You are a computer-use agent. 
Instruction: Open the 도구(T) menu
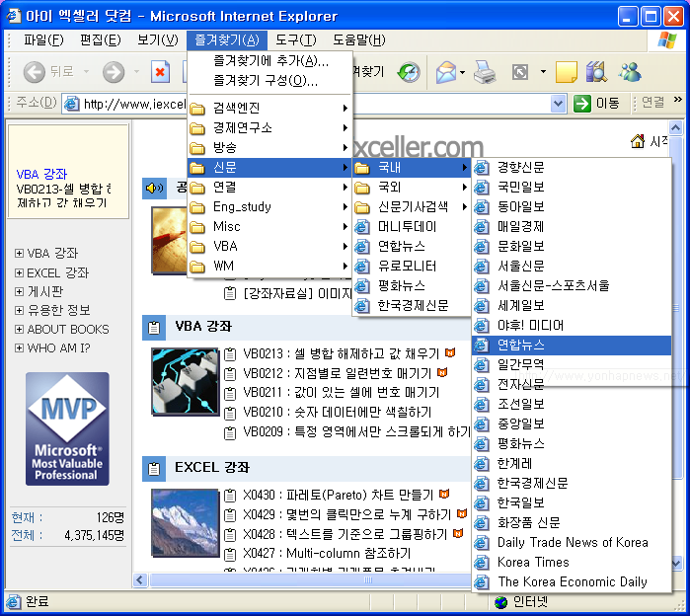click(x=295, y=40)
